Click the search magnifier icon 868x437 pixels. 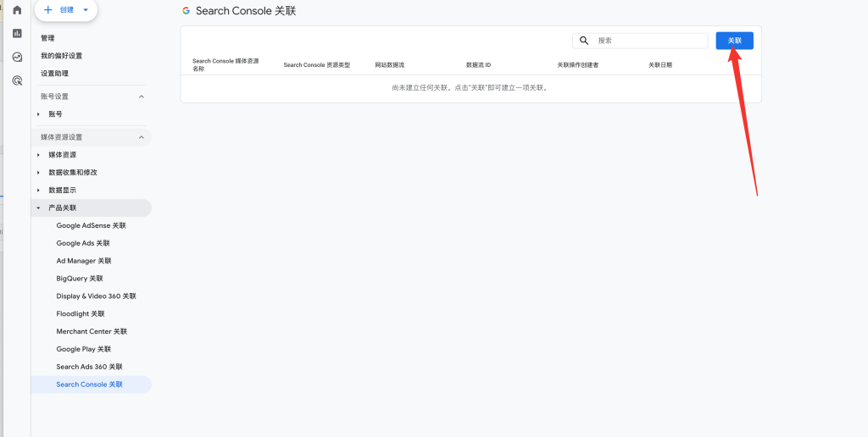click(584, 41)
